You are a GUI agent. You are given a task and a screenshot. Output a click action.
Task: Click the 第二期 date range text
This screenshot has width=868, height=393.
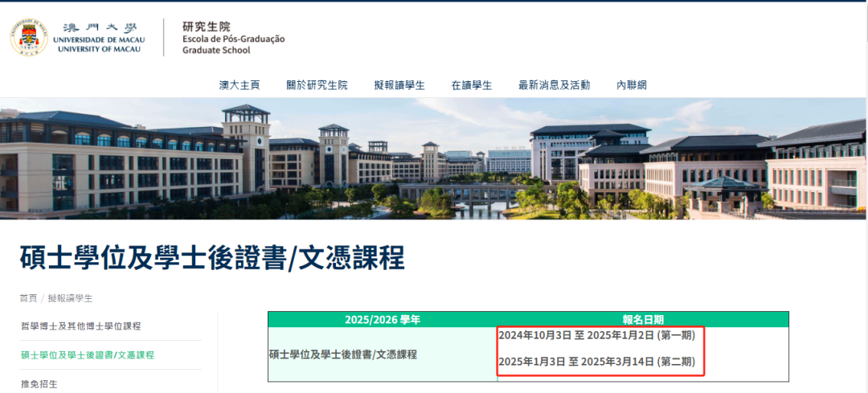596,362
